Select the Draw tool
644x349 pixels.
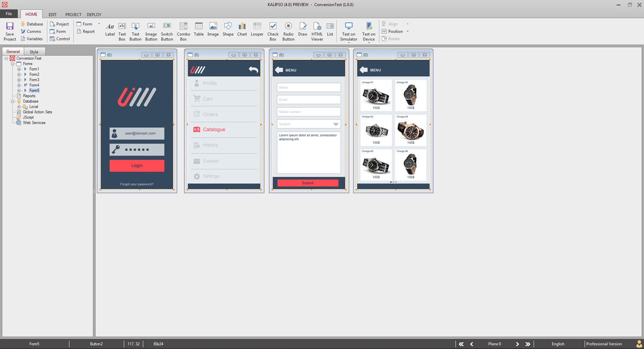(x=302, y=31)
